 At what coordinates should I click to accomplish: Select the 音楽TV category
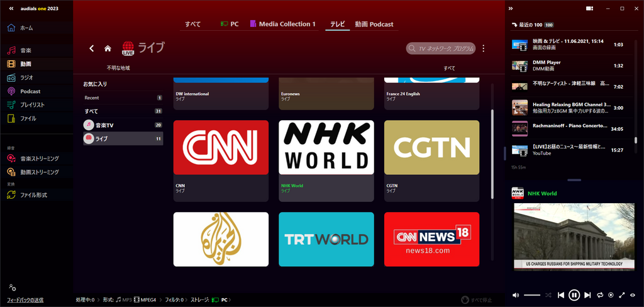(123, 125)
